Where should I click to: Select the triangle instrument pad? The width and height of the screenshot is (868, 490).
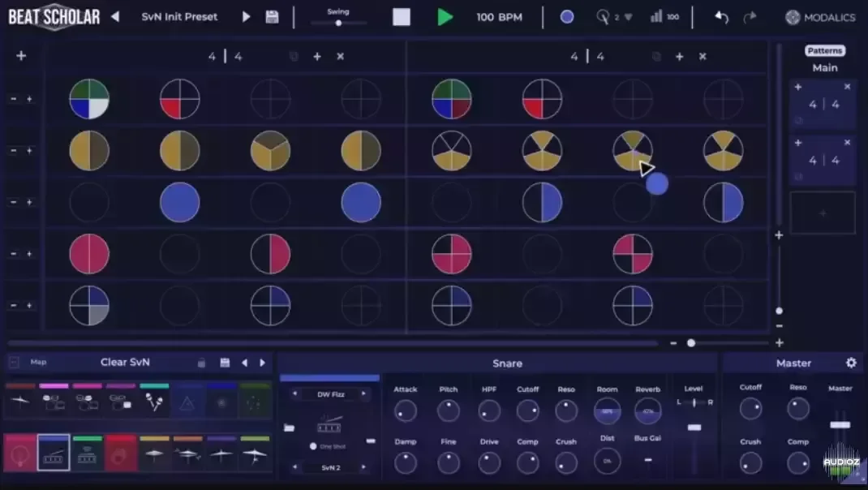click(x=187, y=401)
